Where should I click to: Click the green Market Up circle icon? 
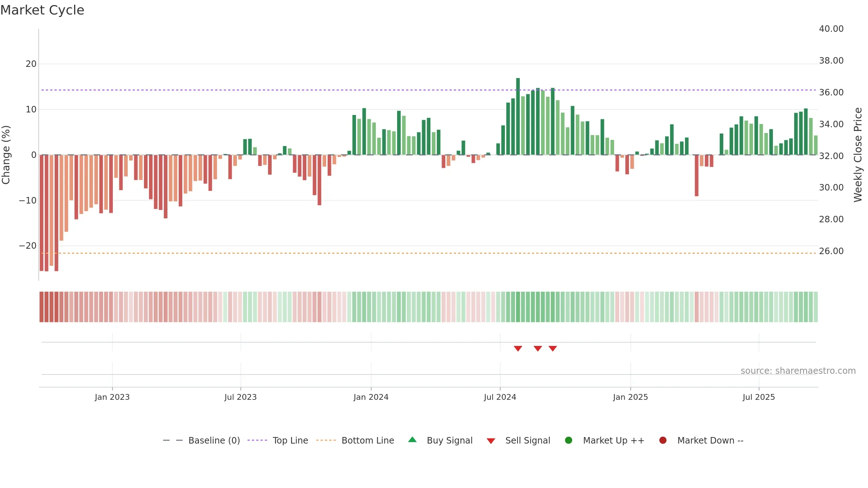click(x=569, y=440)
